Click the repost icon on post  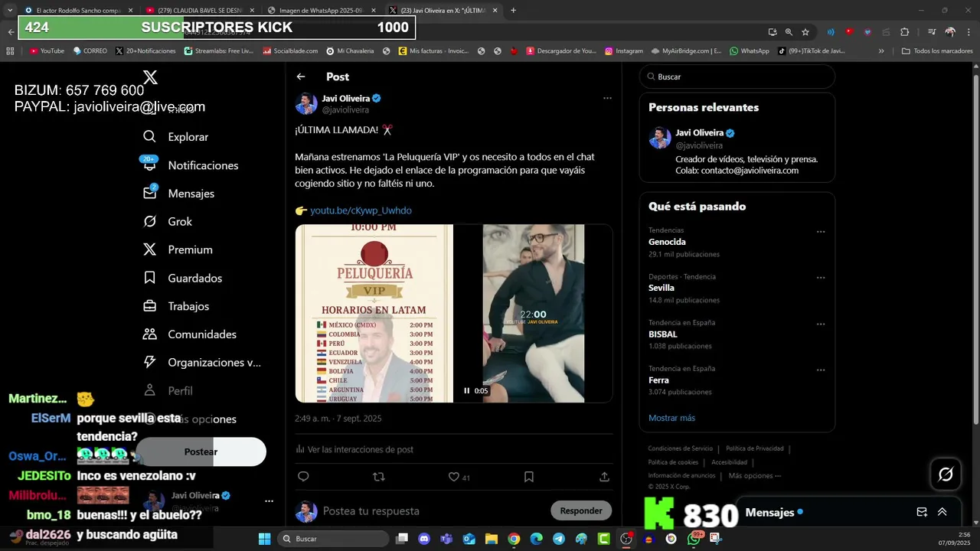pyautogui.click(x=378, y=477)
